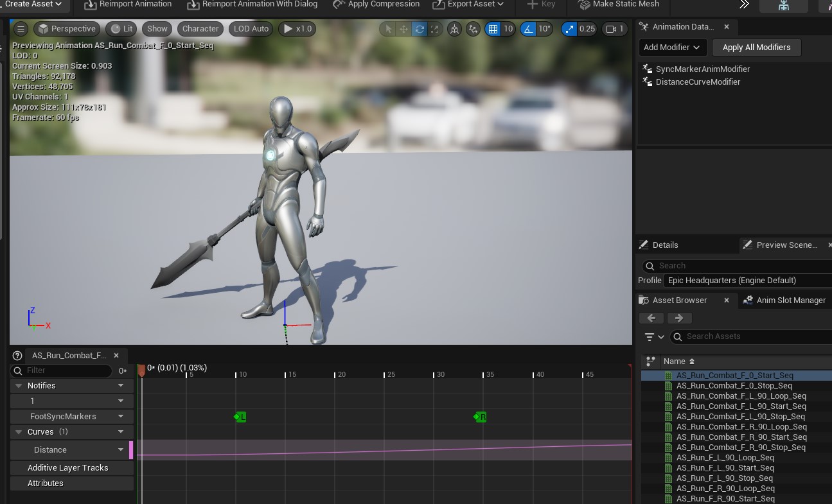Open the Add Modifier dropdown
Image resolution: width=832 pixels, height=504 pixels.
pos(672,48)
